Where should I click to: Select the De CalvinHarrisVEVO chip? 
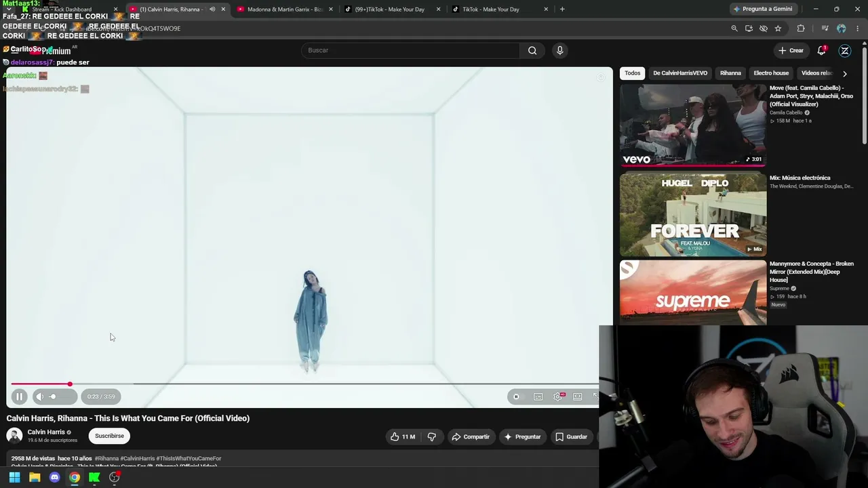[680, 73]
